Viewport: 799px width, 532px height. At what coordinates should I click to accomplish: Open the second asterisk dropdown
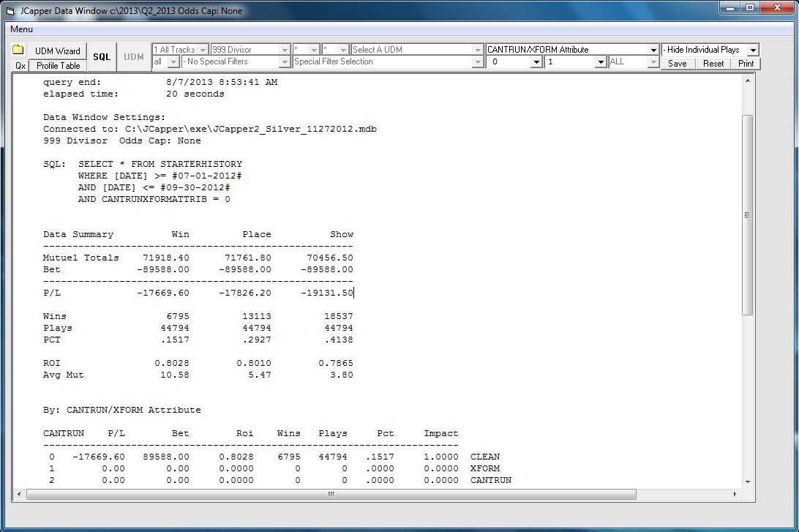point(343,50)
